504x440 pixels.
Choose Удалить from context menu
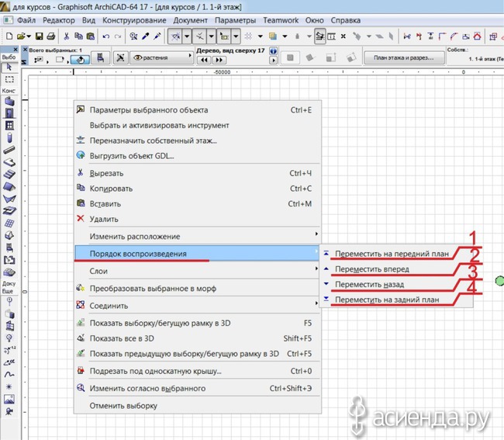(x=198, y=219)
